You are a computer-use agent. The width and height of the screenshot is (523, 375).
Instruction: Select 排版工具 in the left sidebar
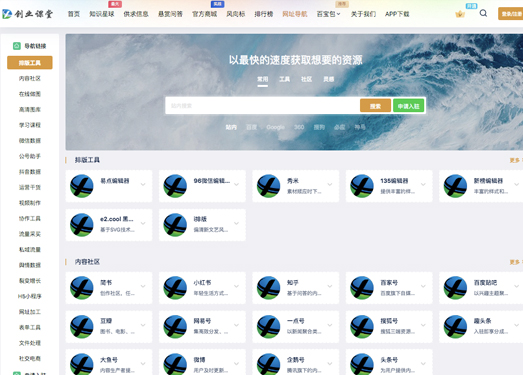pos(30,63)
